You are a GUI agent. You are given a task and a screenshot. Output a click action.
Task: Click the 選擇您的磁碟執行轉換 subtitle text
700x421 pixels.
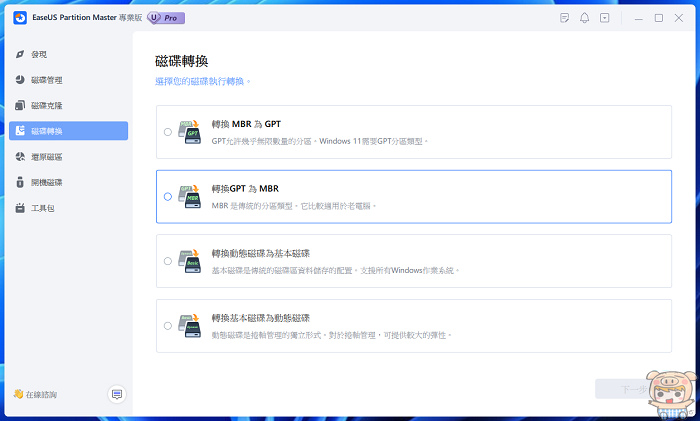coord(203,81)
